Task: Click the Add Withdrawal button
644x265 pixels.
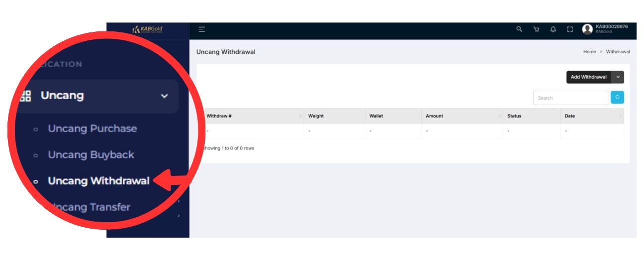Action: 588,77
